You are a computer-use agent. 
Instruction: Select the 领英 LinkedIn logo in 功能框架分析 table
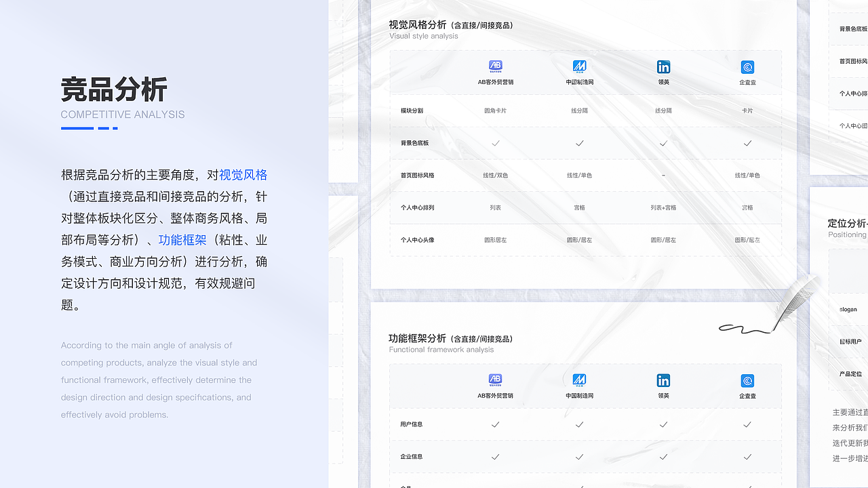pyautogui.click(x=663, y=380)
